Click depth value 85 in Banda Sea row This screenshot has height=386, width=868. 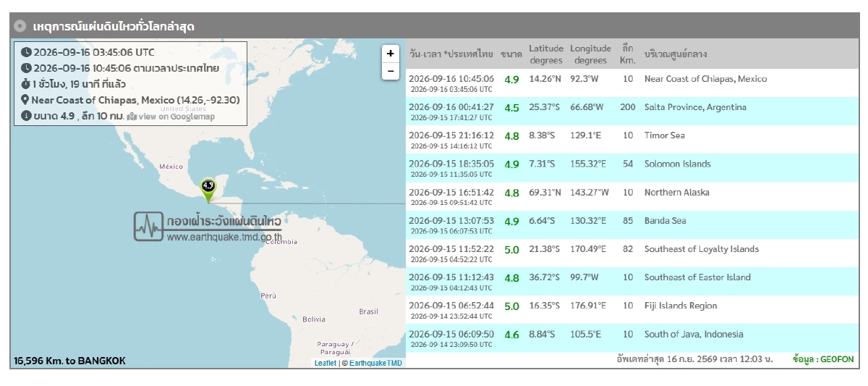pos(628,220)
